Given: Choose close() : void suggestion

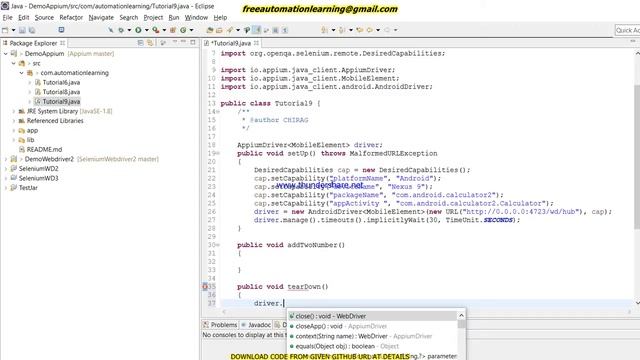Looking at the screenshot, I should (373, 316).
